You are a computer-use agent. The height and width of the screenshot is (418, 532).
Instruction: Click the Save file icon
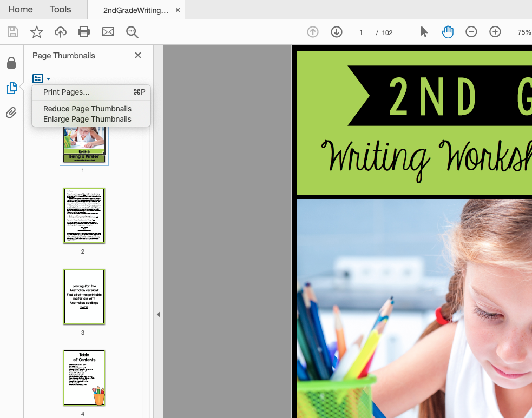[x=13, y=32]
